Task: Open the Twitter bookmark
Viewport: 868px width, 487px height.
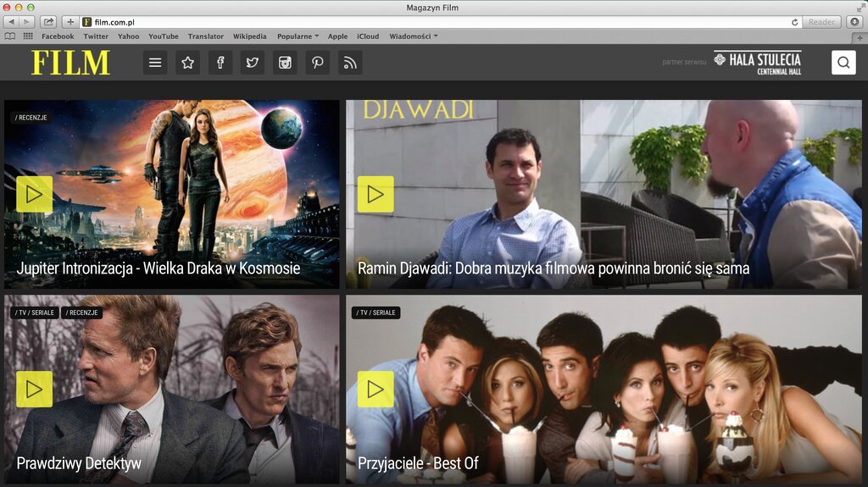Action: point(96,36)
